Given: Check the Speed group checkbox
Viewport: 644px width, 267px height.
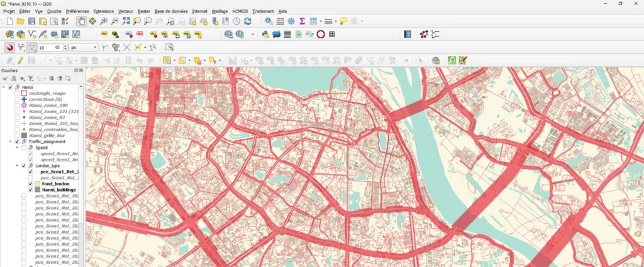Looking at the screenshot, I should (24, 148).
